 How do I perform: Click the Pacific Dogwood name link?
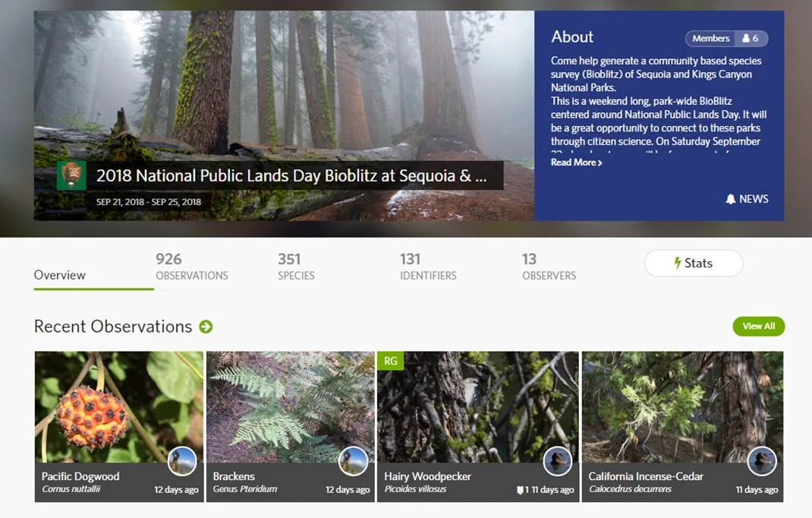(80, 476)
